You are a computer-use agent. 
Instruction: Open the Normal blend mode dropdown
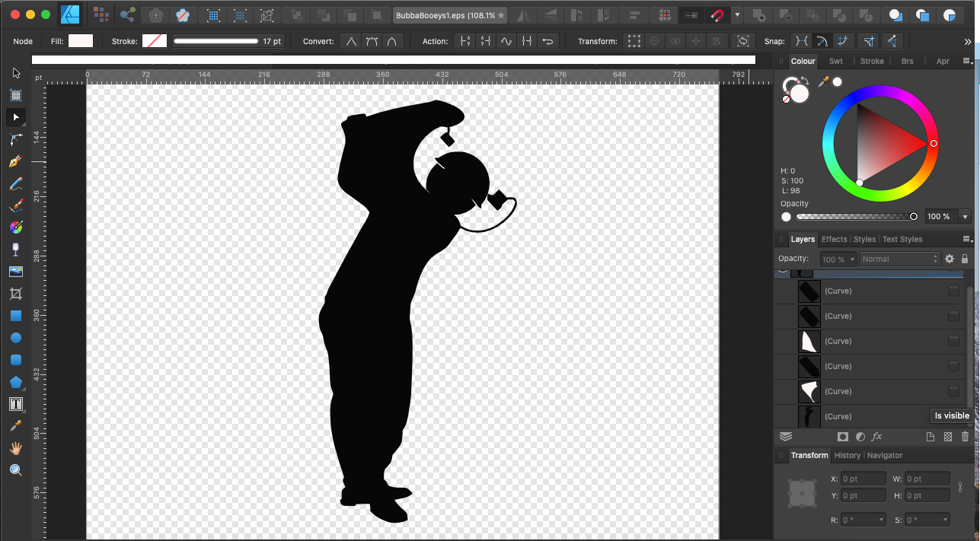tap(900, 259)
